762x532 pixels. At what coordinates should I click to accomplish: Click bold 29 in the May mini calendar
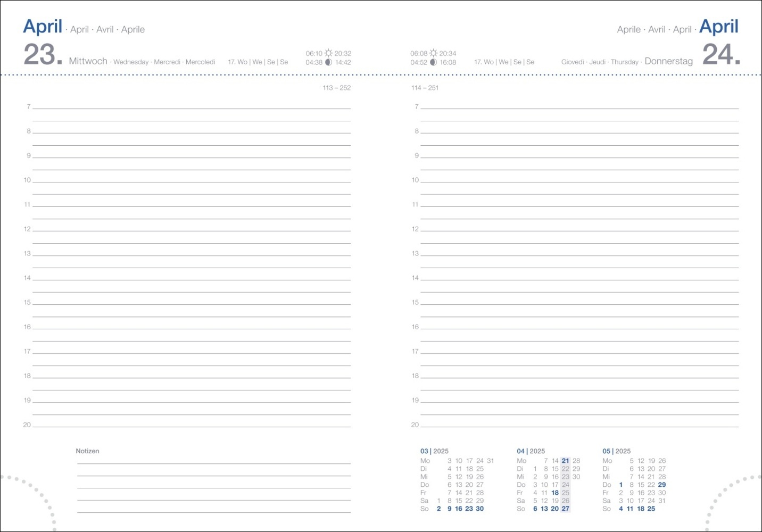661,485
